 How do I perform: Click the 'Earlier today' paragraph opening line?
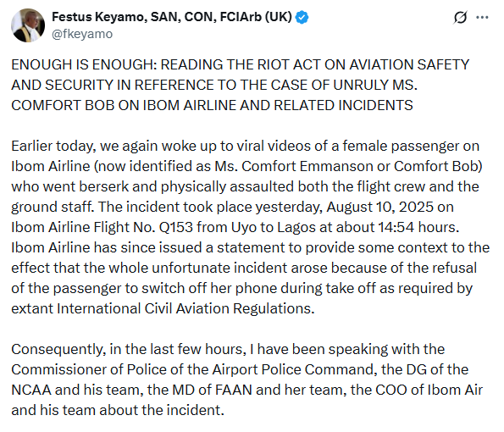(246, 146)
